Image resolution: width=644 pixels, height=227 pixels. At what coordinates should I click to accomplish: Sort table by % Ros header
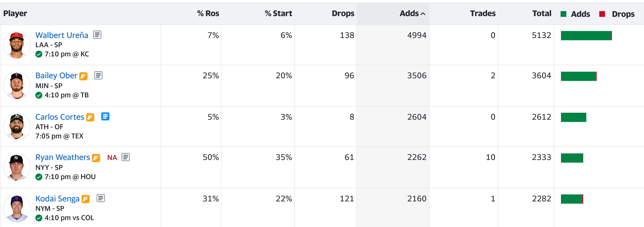point(208,14)
